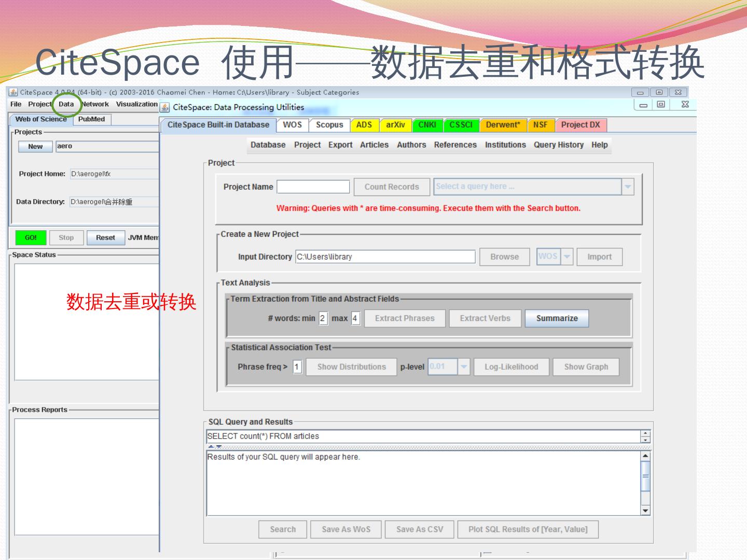Click the Browse button for Input Directory
The width and height of the screenshot is (747, 560).
504,257
